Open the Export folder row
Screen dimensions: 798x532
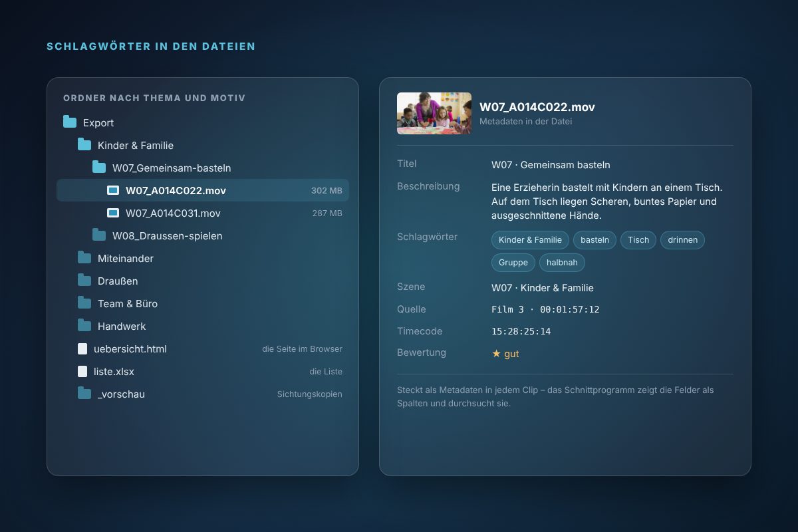click(203, 122)
